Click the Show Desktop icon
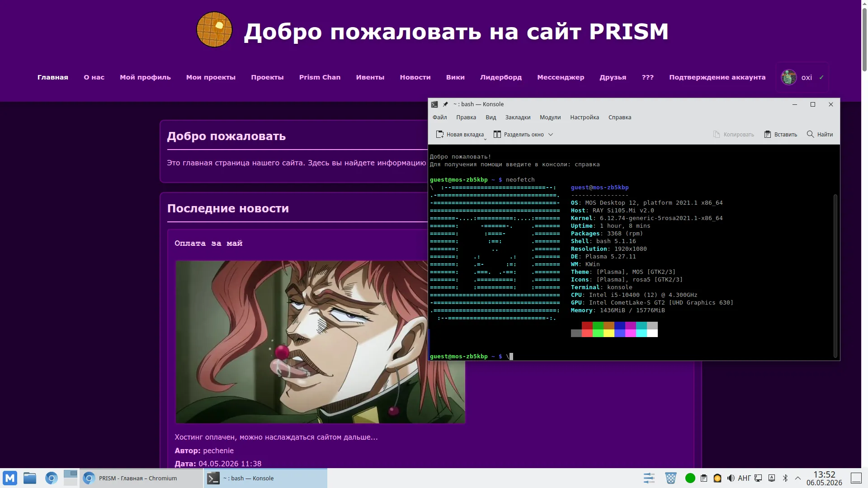 pyautogui.click(x=856, y=478)
